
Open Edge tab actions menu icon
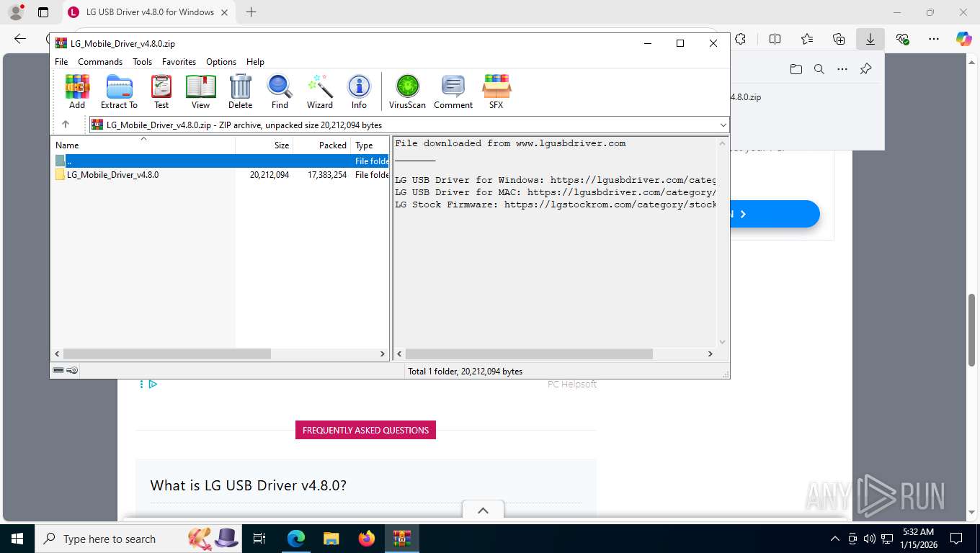[x=43, y=12]
